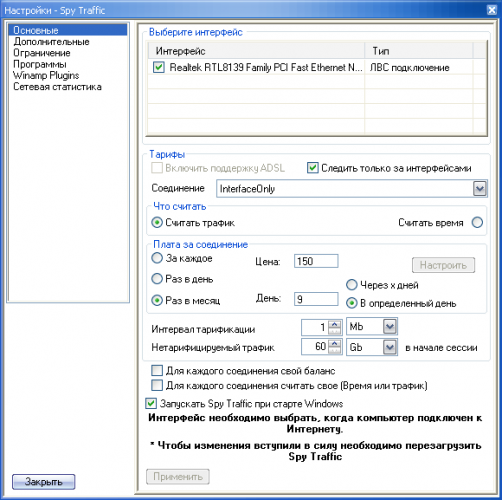Toggle Запускать Spy Traffic при старте Windows

(x=151, y=404)
